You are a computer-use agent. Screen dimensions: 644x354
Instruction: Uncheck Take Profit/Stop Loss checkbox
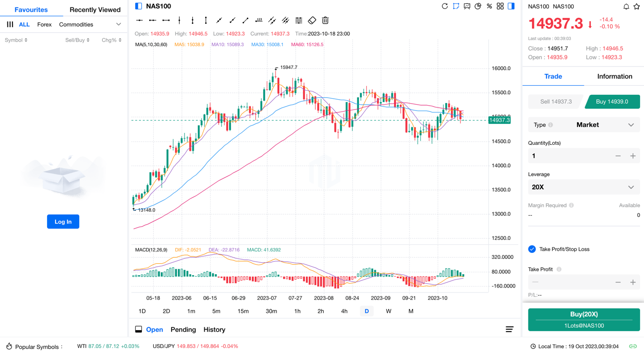click(532, 249)
